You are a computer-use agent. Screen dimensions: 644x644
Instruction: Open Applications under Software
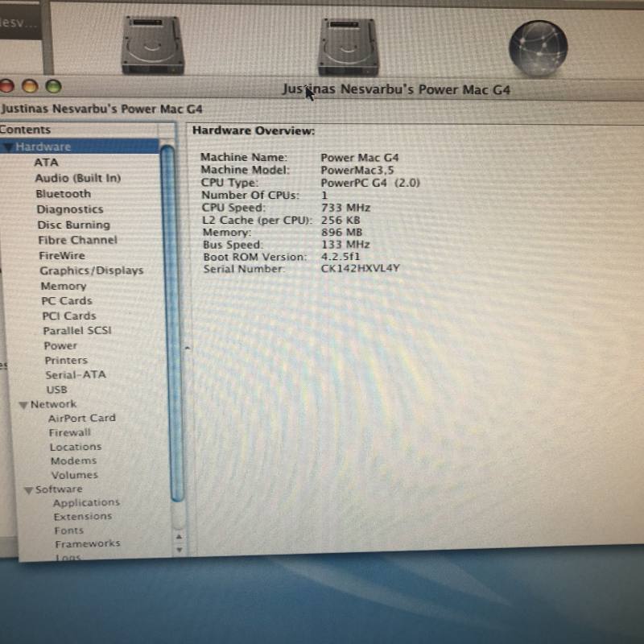pyautogui.click(x=86, y=502)
